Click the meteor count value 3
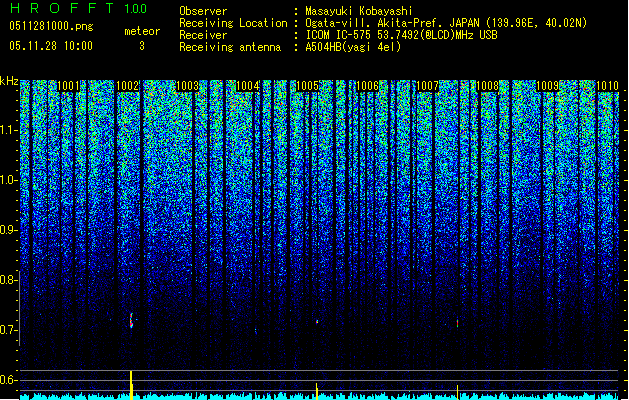 [x=142, y=46]
